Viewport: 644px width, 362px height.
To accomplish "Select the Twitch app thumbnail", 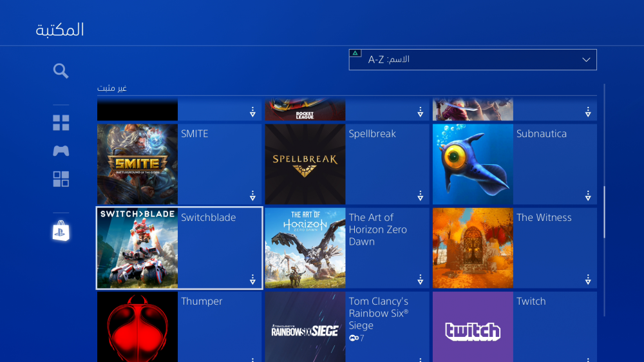I will coord(473,327).
